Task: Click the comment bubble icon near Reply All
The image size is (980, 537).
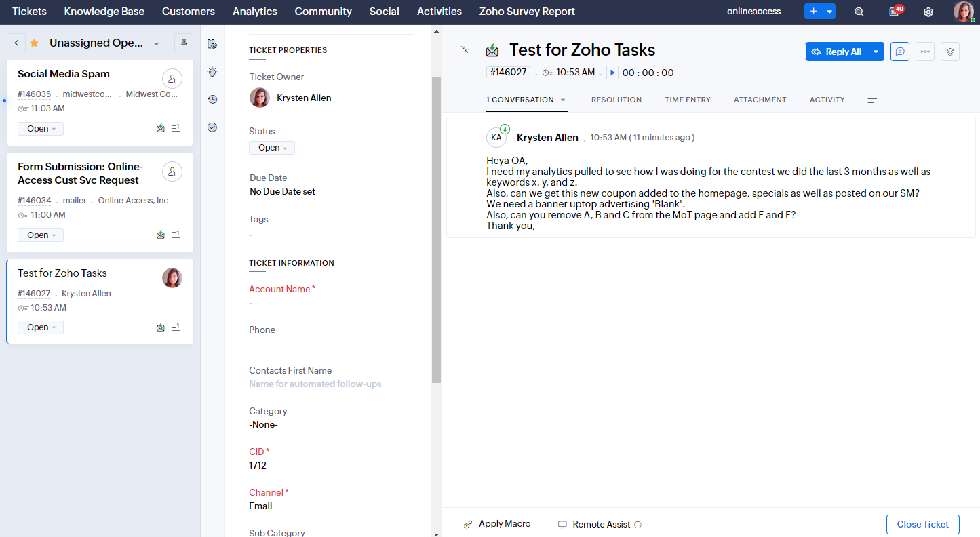Action: [899, 52]
